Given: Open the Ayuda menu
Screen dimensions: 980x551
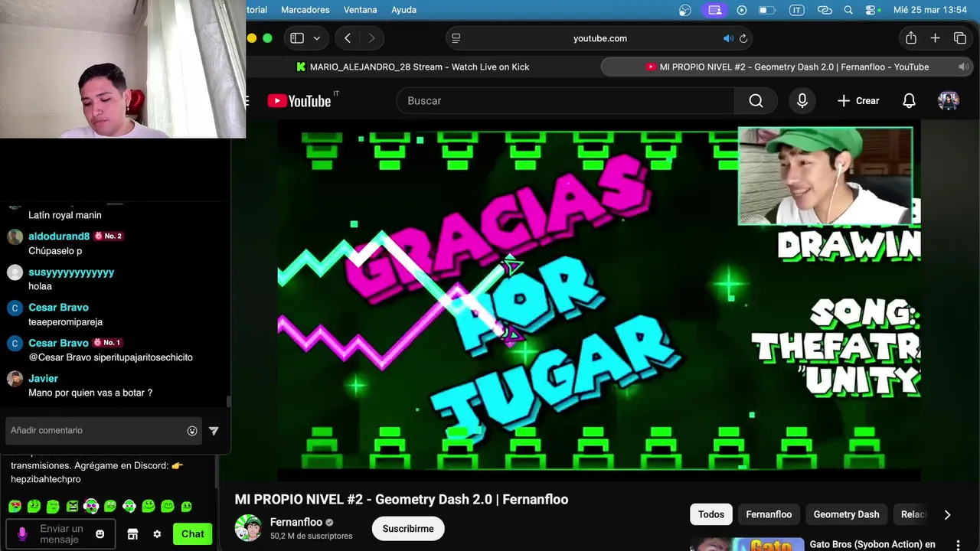Looking at the screenshot, I should point(403,10).
